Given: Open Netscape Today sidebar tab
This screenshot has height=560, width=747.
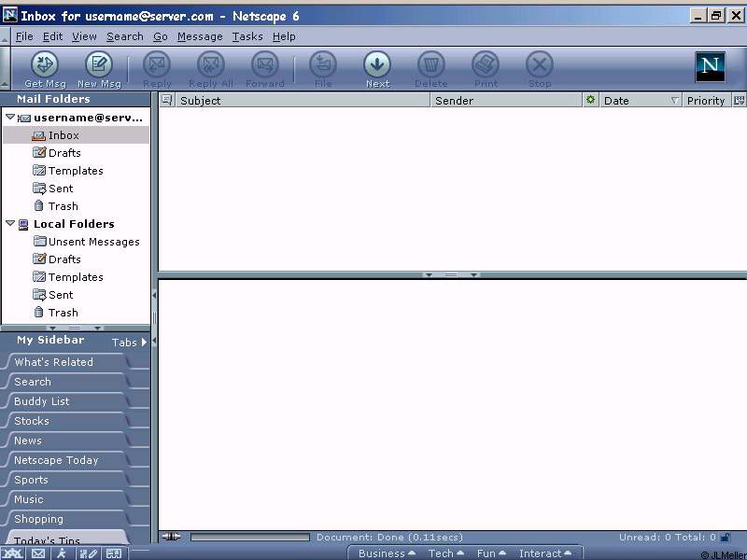Looking at the screenshot, I should pos(66,460).
